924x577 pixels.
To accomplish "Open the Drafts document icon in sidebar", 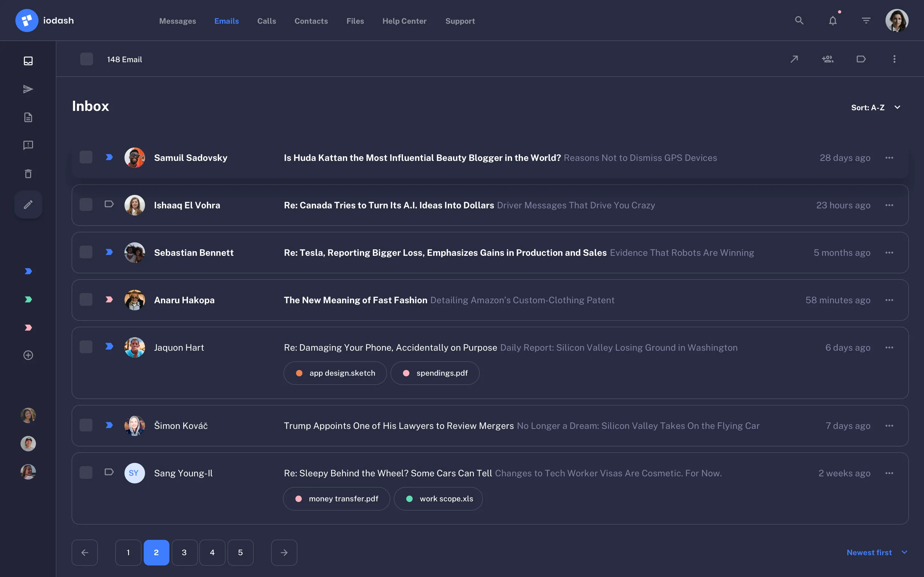I will (x=28, y=117).
